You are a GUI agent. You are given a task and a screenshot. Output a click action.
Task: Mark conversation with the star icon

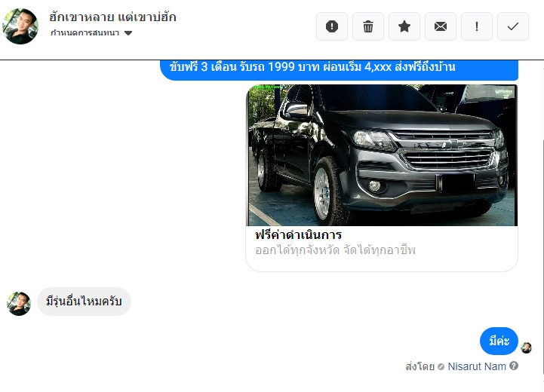pyautogui.click(x=404, y=26)
